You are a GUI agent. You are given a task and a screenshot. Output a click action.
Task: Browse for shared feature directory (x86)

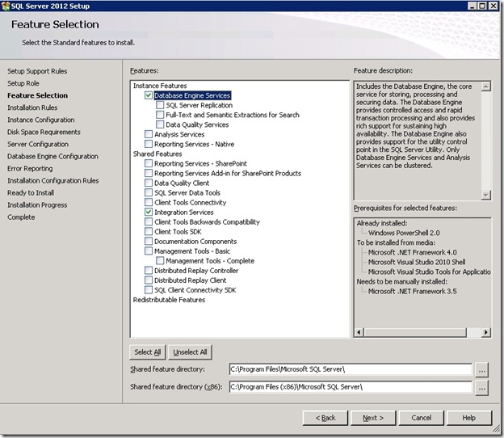pos(481,387)
